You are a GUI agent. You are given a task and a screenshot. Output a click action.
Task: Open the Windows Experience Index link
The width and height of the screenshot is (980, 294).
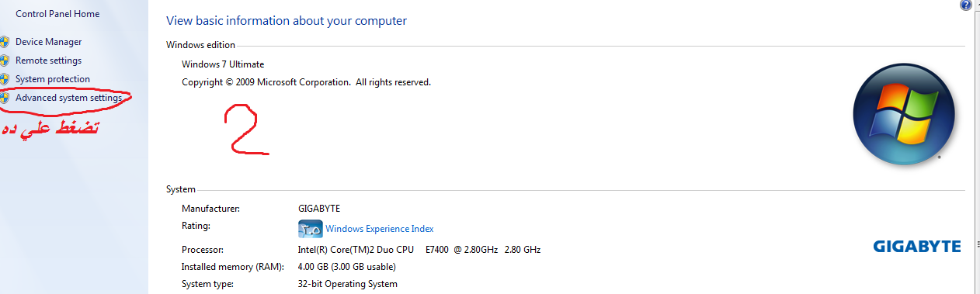coord(380,229)
